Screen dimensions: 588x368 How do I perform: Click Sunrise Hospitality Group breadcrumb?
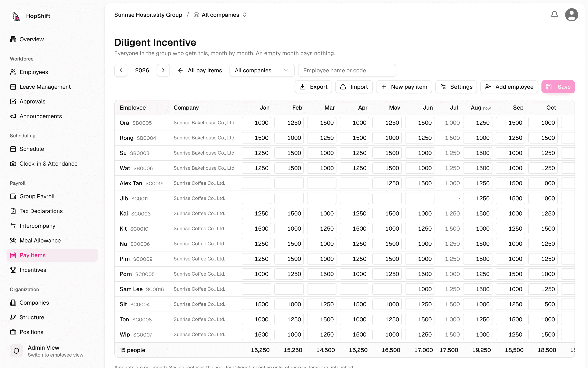tap(148, 15)
